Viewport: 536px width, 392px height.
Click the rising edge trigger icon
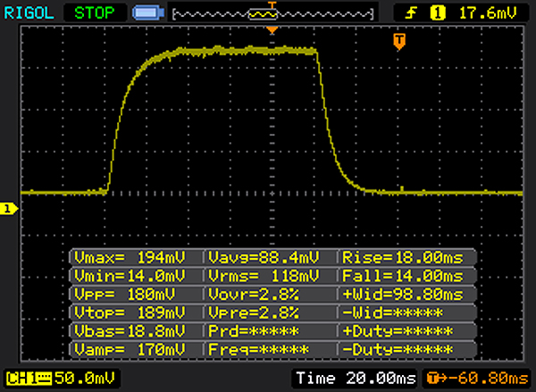pyautogui.click(x=411, y=13)
